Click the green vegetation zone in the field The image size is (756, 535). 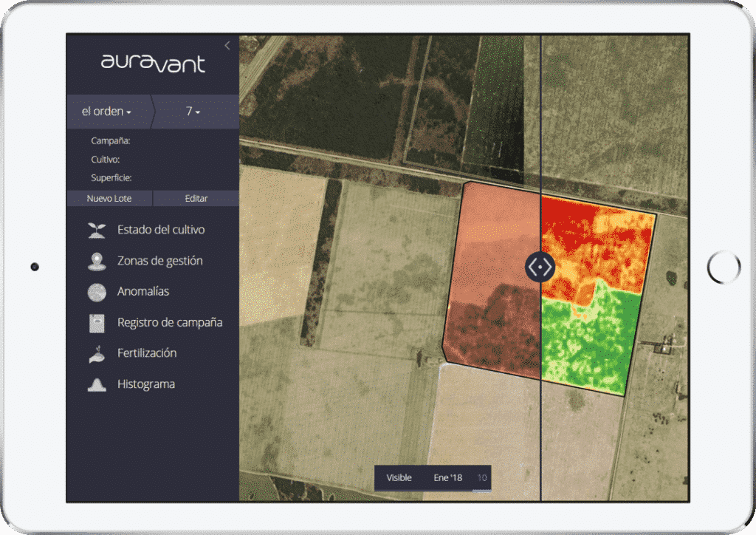click(x=587, y=340)
